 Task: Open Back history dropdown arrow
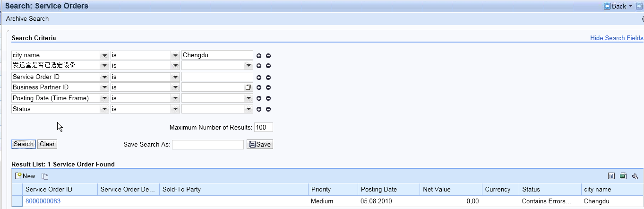[x=631, y=7]
